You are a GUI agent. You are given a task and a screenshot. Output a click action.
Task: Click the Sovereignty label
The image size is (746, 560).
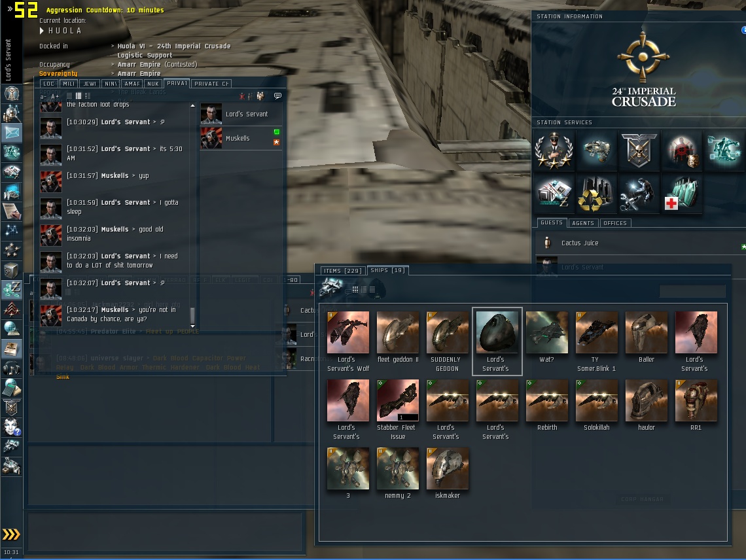point(58,73)
